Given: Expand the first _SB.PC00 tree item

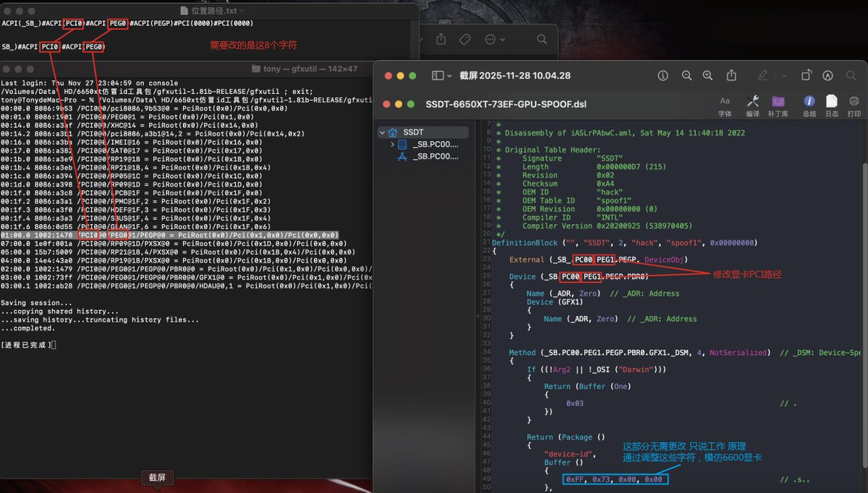Looking at the screenshot, I should pyautogui.click(x=392, y=145).
